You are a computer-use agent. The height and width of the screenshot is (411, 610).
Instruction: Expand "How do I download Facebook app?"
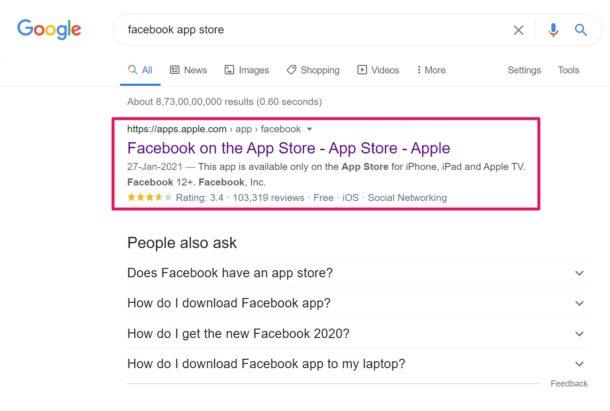[356, 303]
